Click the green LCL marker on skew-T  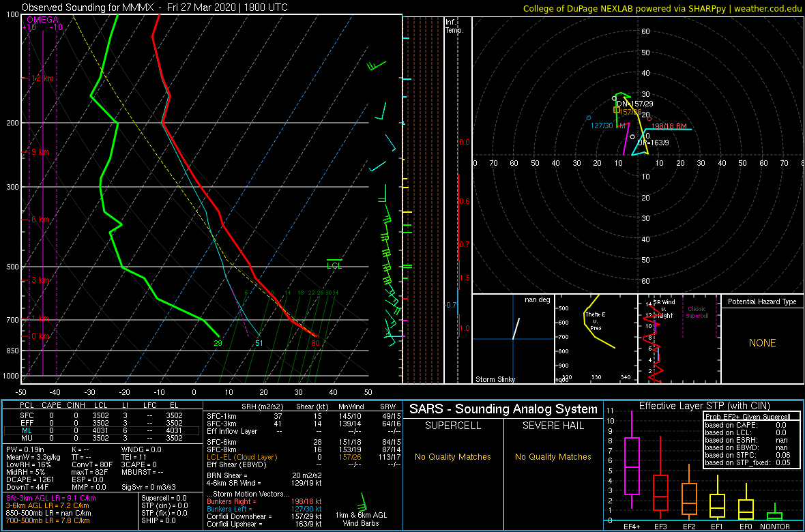(x=334, y=263)
